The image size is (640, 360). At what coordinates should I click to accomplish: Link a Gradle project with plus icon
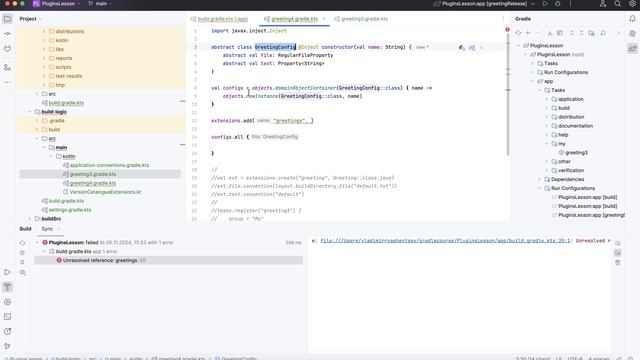pyautogui.click(x=528, y=33)
